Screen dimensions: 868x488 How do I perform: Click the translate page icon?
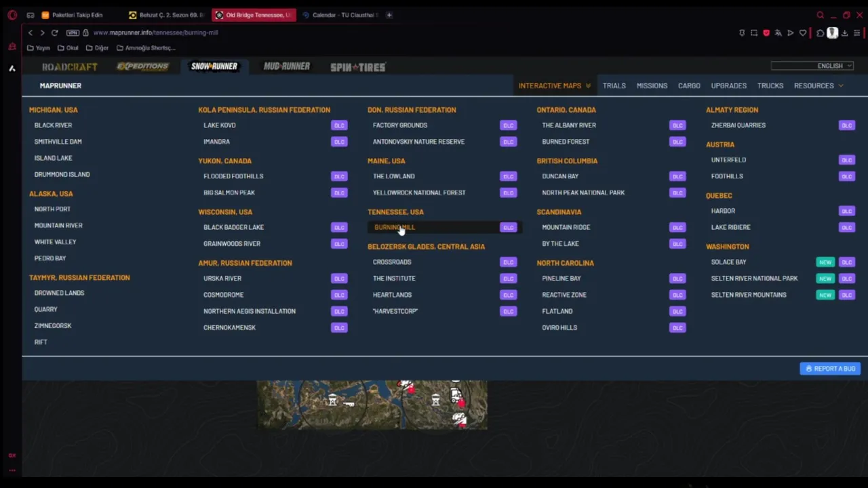click(x=778, y=33)
